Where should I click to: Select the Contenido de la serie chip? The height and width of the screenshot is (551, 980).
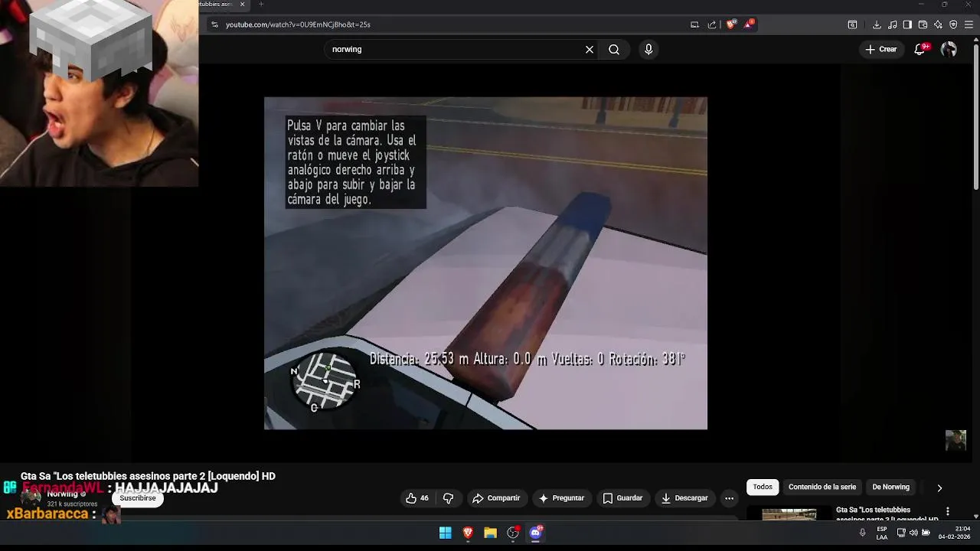(x=822, y=487)
